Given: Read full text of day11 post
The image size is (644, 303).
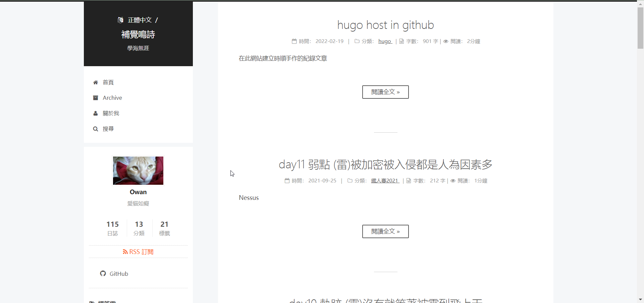Looking at the screenshot, I should coord(385,231).
